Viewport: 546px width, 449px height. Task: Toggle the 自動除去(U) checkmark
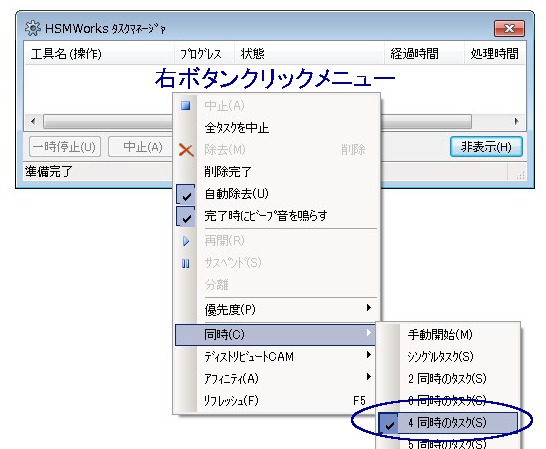pos(186,194)
